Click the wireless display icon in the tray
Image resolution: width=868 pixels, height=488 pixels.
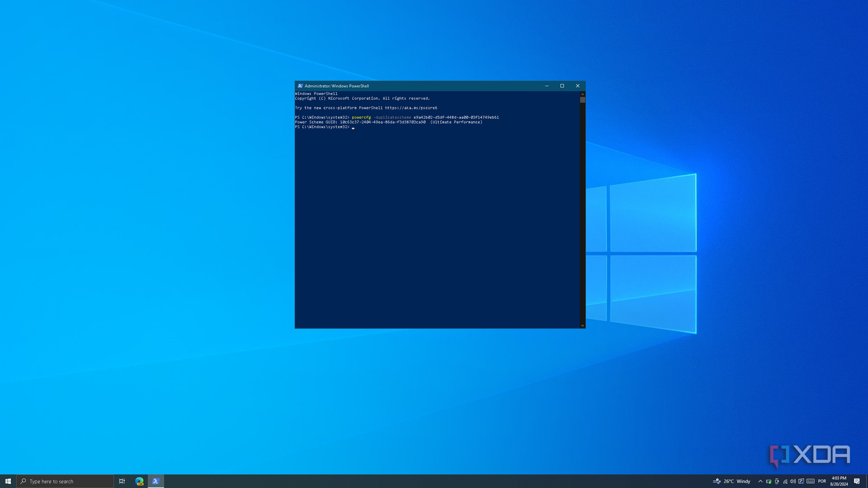point(776,481)
